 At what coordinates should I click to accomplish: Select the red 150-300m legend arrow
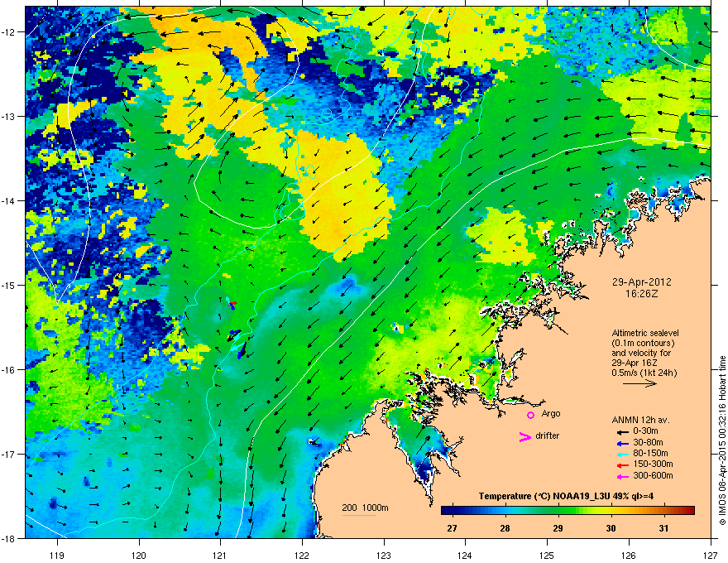(x=622, y=465)
